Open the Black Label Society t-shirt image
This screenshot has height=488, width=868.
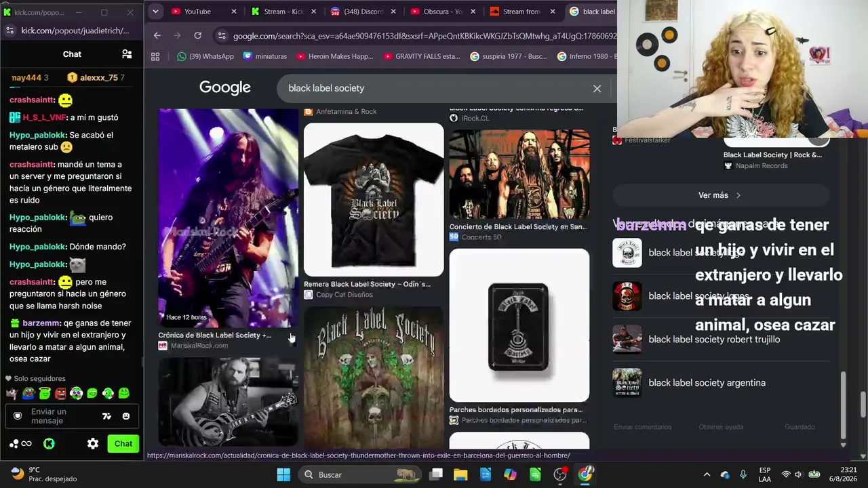point(374,199)
